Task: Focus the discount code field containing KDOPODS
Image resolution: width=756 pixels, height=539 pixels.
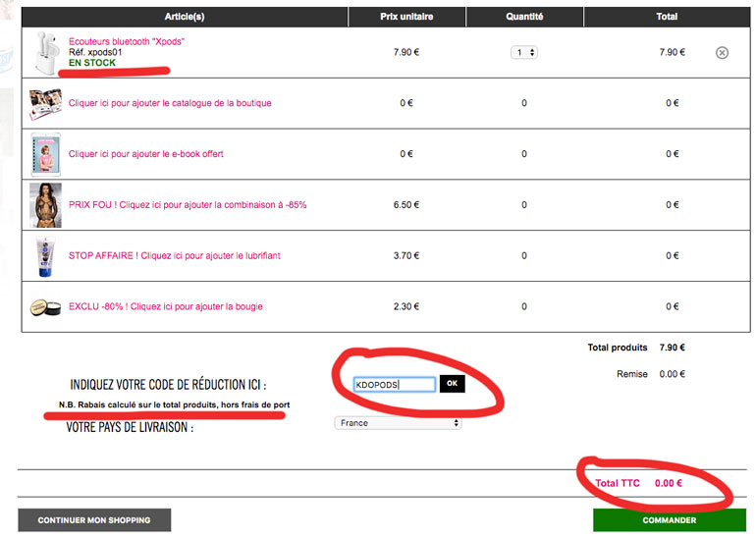Action: (x=395, y=384)
